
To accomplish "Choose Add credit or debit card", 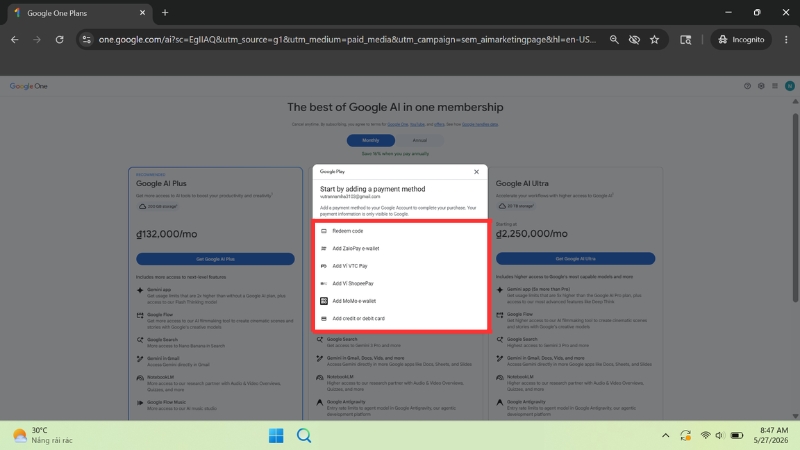I will pyautogui.click(x=401, y=318).
